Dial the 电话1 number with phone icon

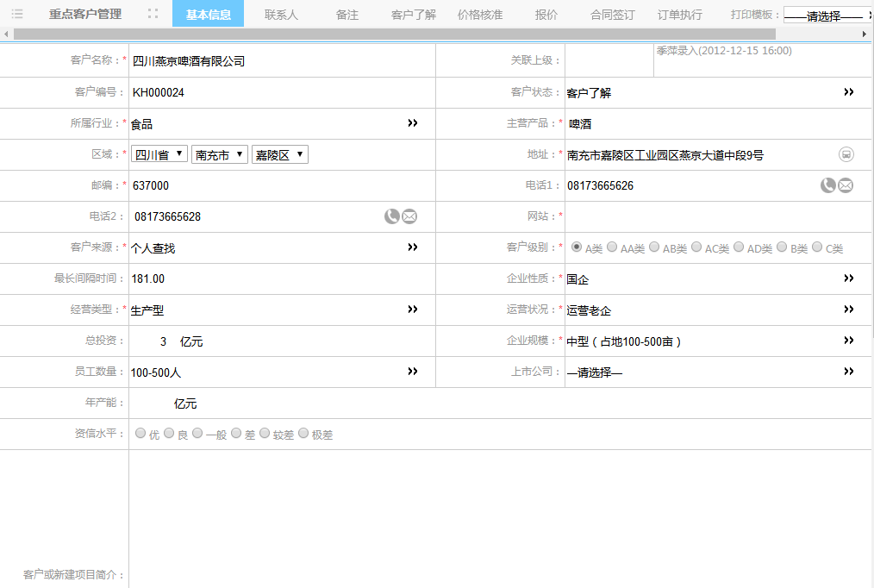coord(827,185)
